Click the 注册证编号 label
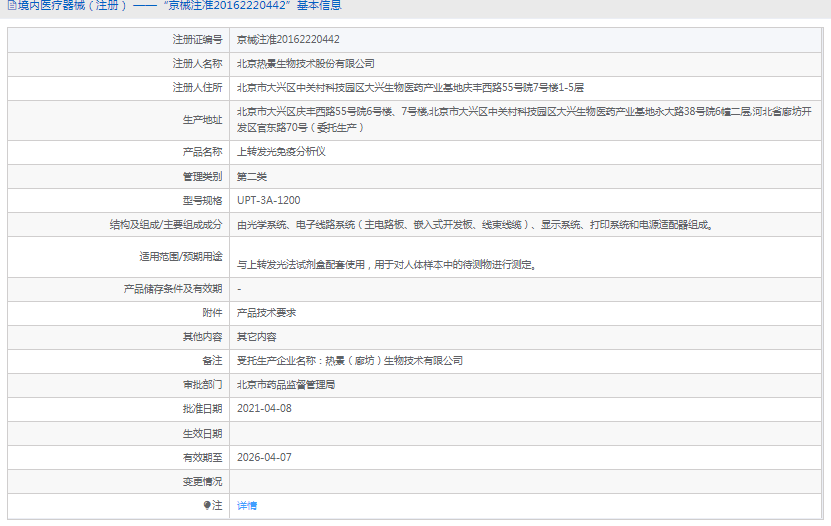This screenshot has width=831, height=526. [197, 40]
